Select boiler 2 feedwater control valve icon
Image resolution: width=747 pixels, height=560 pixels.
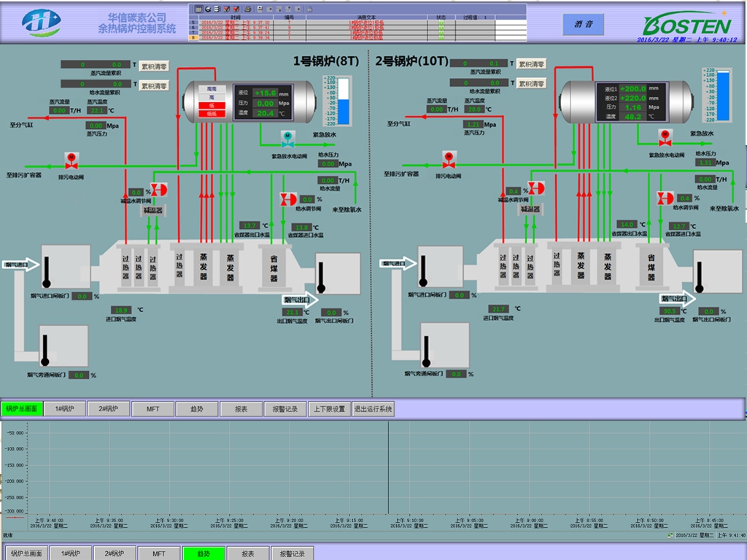coord(665,198)
